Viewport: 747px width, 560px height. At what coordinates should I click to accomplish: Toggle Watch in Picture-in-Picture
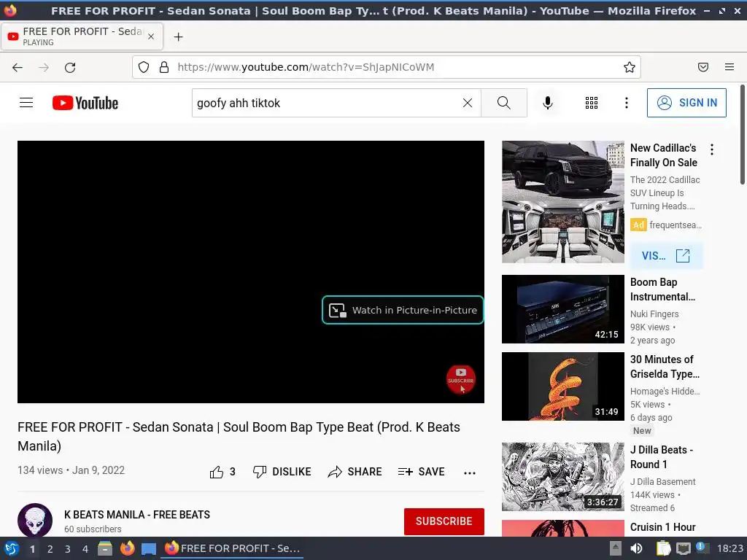coord(403,310)
